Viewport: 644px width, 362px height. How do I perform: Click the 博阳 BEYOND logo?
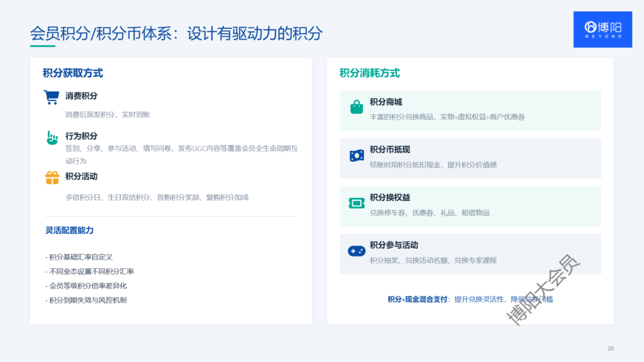602,30
